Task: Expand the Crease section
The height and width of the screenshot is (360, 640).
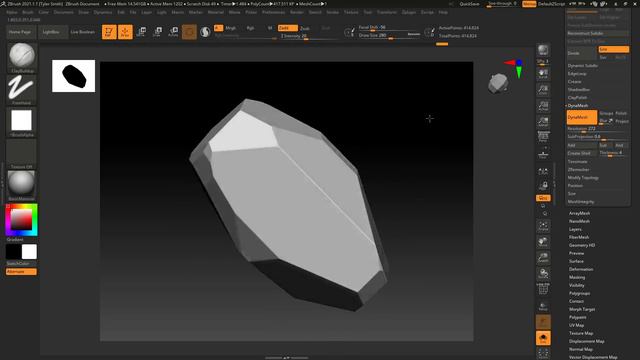Action: point(574,82)
